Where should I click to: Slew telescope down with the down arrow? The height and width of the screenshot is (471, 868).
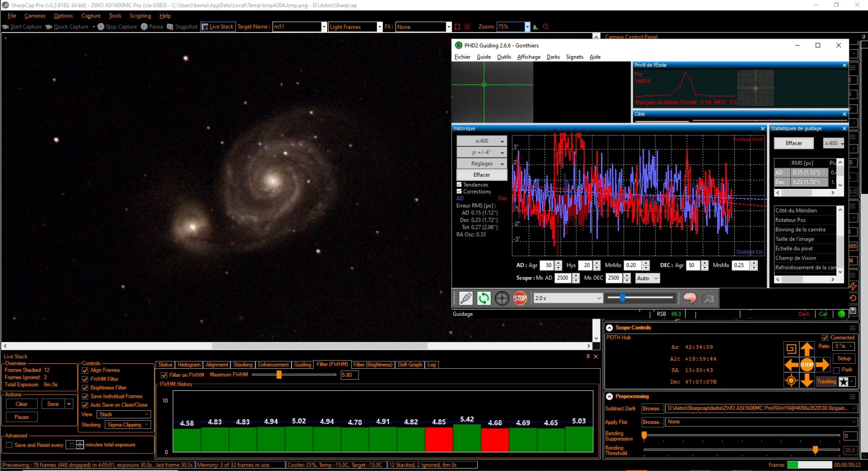tap(807, 381)
